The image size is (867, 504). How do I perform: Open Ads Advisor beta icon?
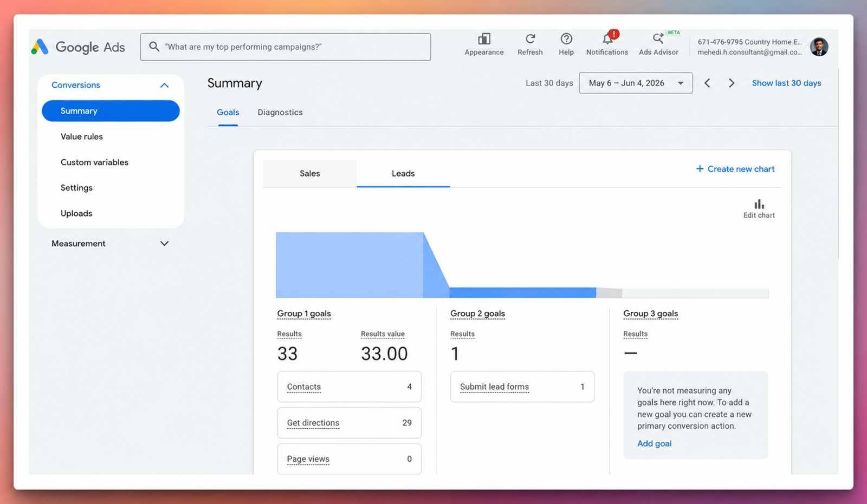[658, 39]
